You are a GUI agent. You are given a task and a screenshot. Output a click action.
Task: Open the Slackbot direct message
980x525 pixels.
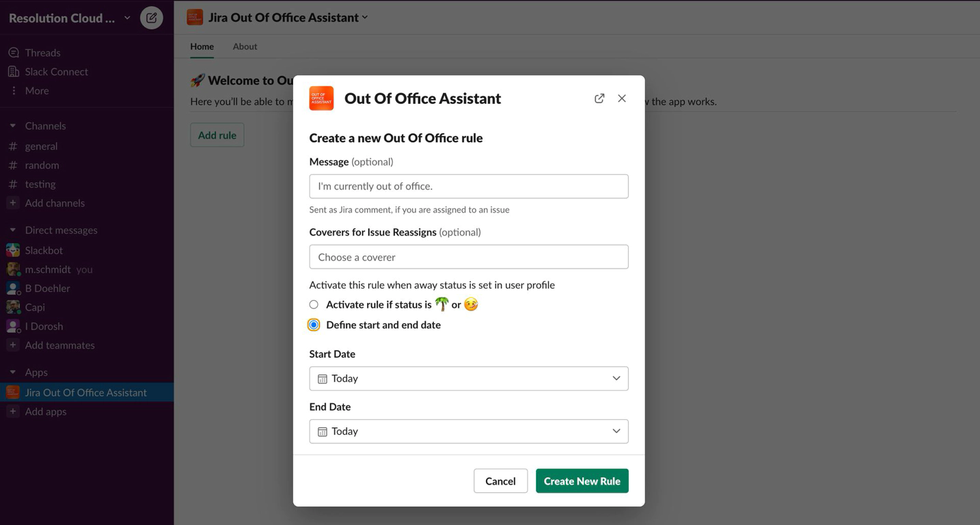tap(44, 250)
